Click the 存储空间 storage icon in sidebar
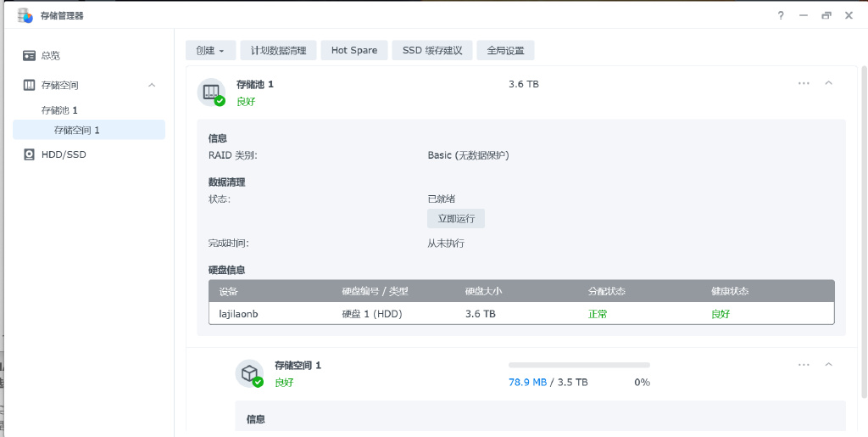 30,86
